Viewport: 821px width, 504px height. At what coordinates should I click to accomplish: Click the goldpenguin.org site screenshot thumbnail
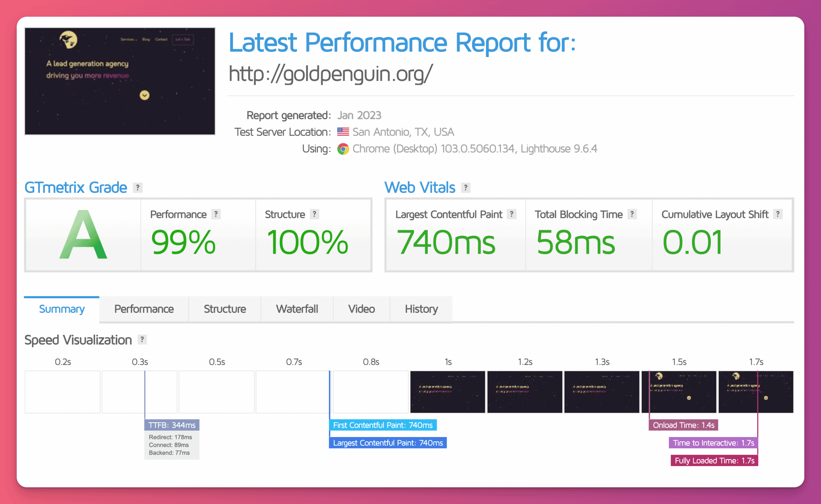(x=120, y=81)
